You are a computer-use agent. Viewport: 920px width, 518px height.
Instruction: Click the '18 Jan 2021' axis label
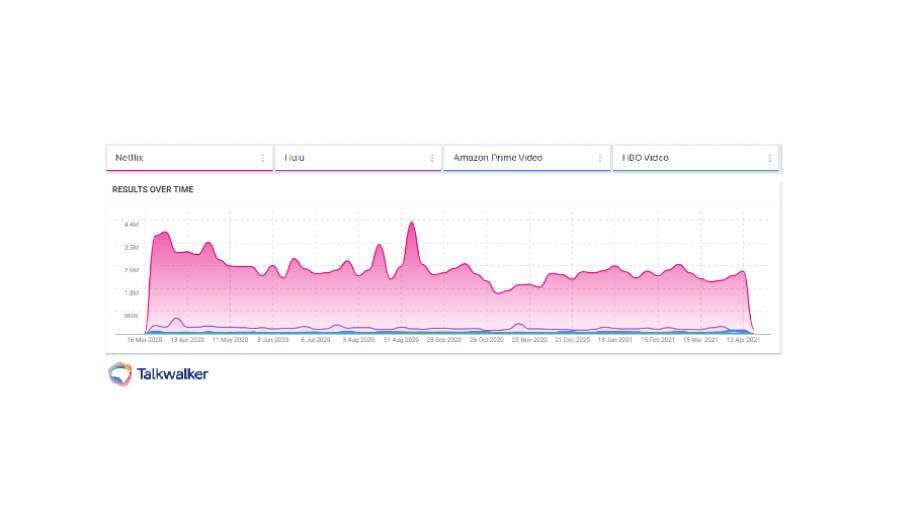(x=615, y=340)
